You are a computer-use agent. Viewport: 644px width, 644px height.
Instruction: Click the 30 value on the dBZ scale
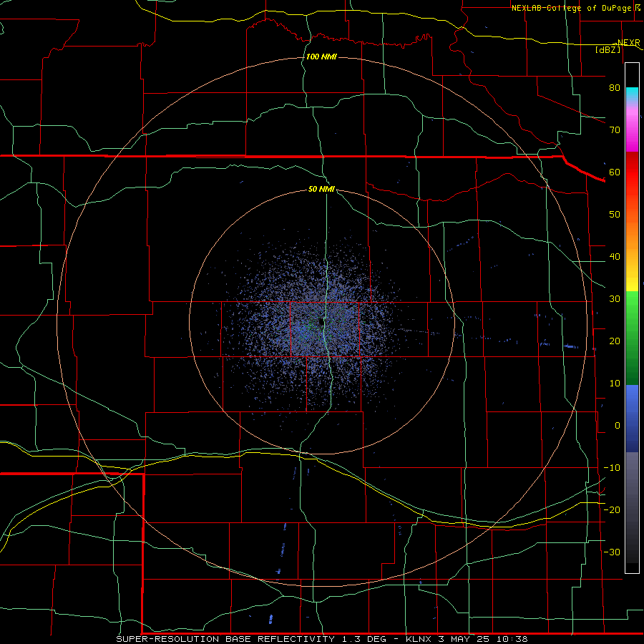[615, 299]
